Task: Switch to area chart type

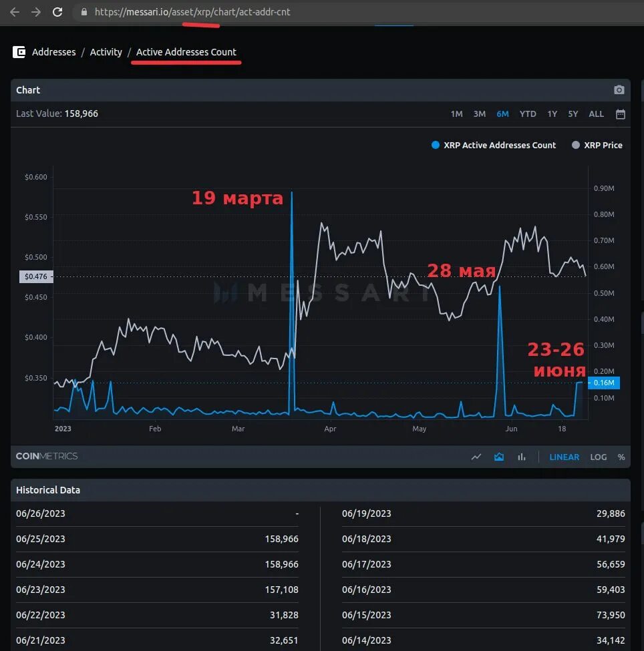Action: tap(499, 457)
